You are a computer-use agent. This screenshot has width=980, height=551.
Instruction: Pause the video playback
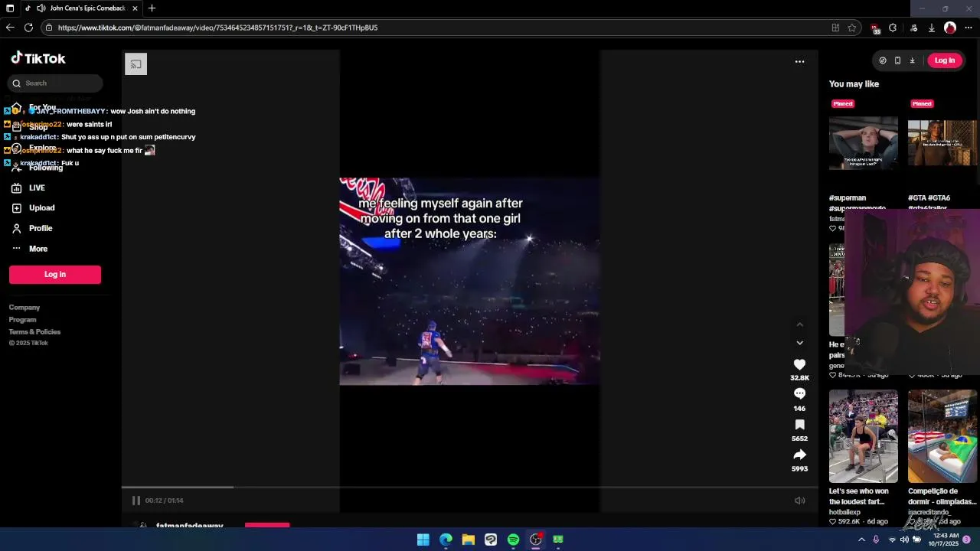click(x=136, y=500)
